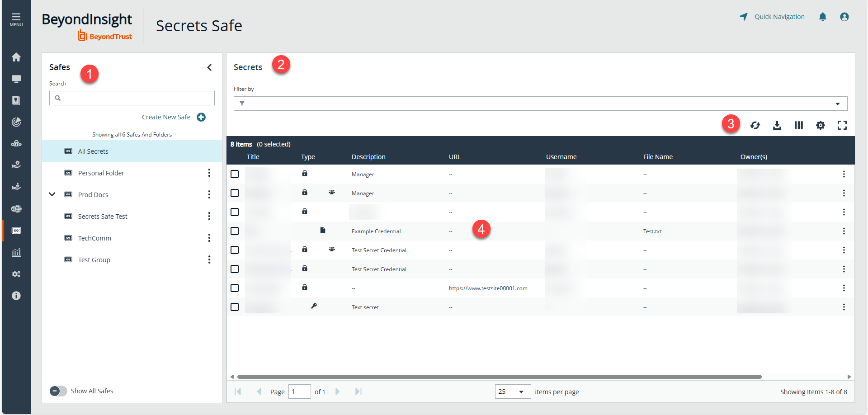Toggle Show All Safes switch
868x415 pixels.
click(x=58, y=391)
